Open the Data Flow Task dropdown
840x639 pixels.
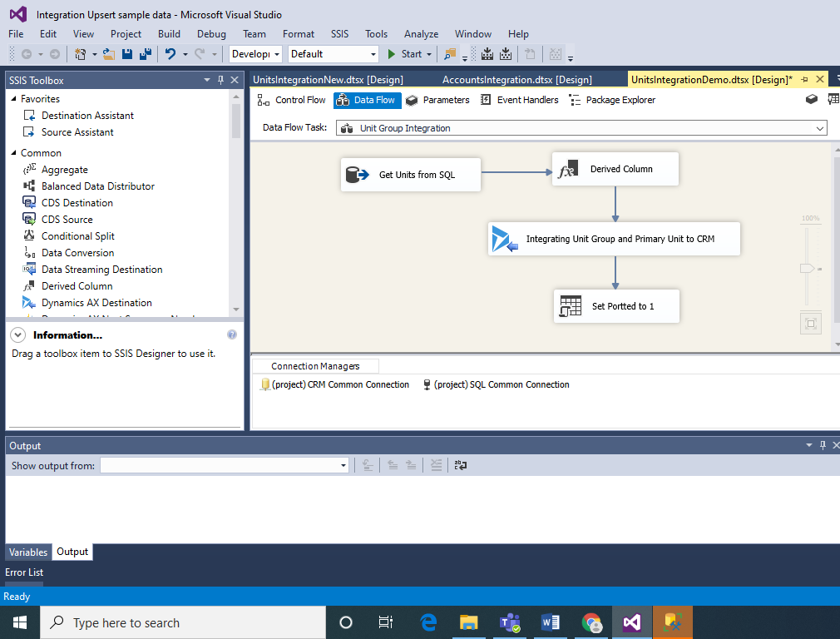820,128
